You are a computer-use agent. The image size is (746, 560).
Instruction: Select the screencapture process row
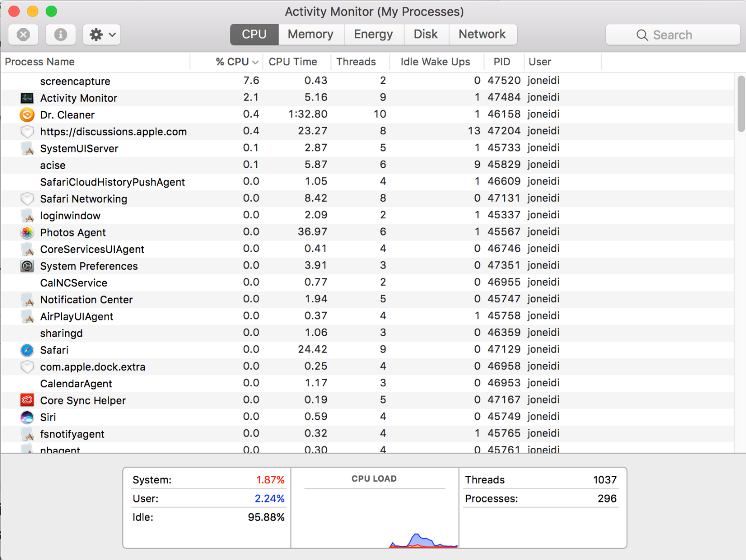tap(156, 81)
